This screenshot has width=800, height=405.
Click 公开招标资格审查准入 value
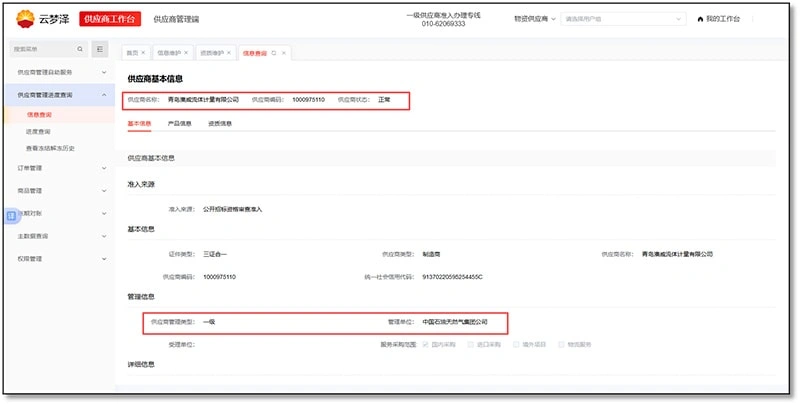233,209
